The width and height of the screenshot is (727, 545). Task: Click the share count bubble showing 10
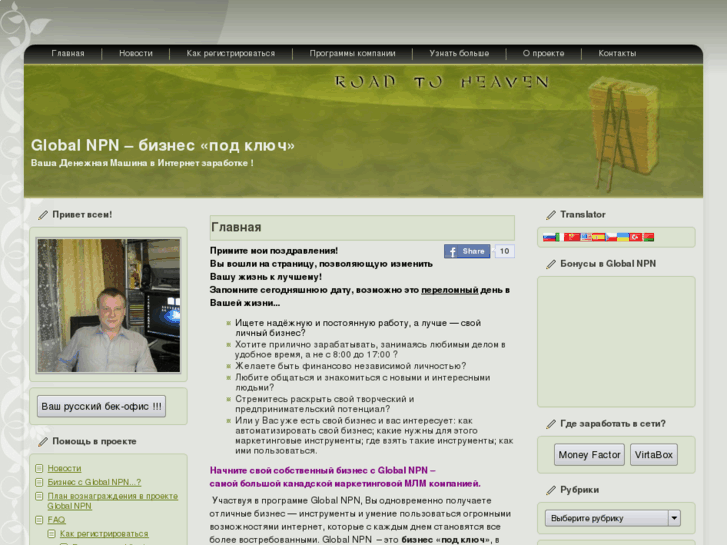pos(504,251)
